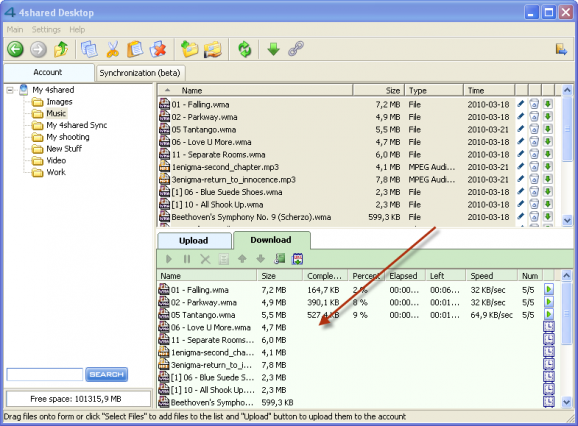
Task: Click the Cut scissors icon
Action: [x=112, y=49]
